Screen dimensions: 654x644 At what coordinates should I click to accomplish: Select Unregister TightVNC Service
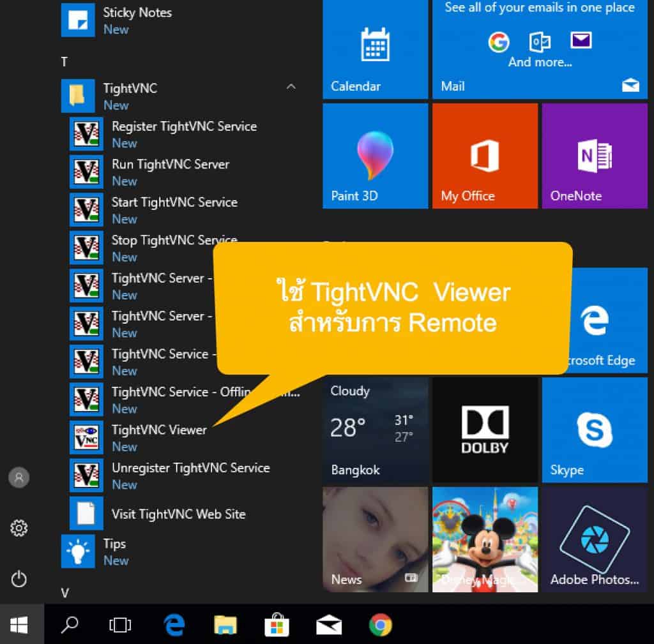pyautogui.click(x=191, y=468)
